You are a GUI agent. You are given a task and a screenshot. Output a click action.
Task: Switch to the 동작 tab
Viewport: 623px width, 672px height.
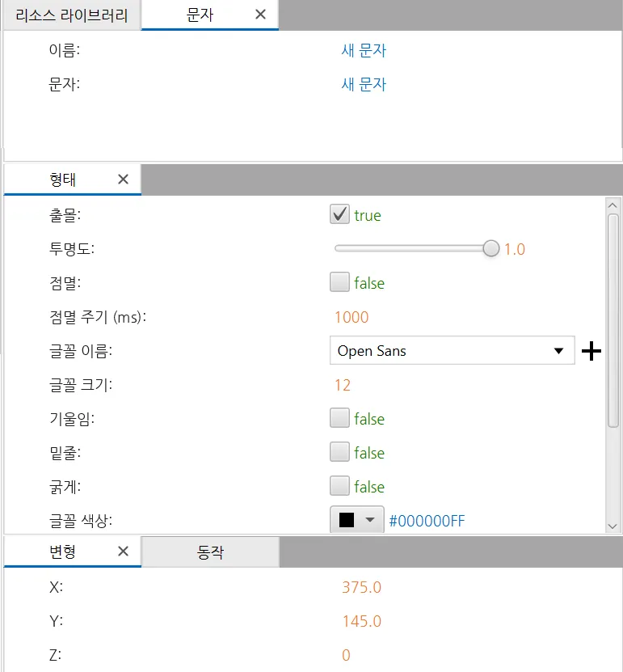click(x=210, y=552)
